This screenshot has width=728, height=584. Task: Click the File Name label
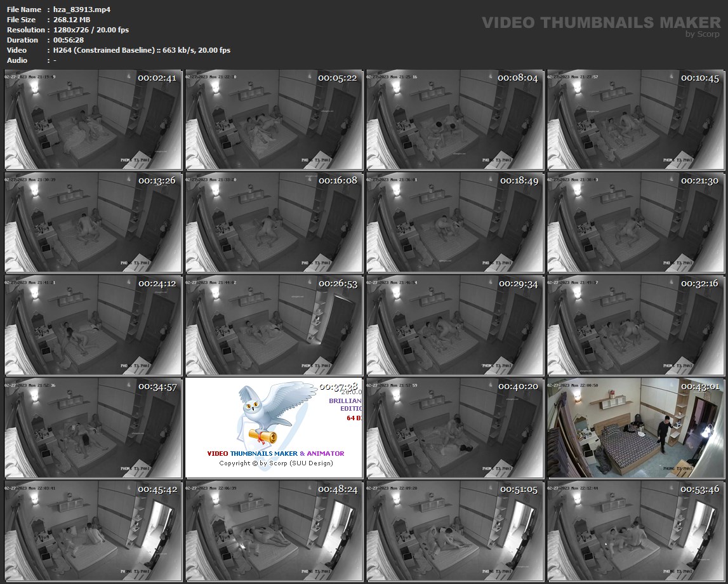(x=24, y=10)
